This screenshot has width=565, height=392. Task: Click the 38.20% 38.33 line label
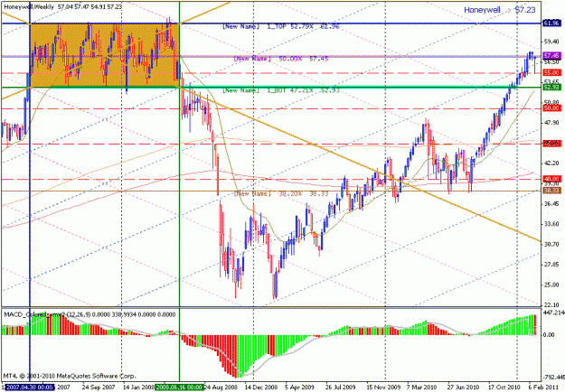[x=281, y=193]
